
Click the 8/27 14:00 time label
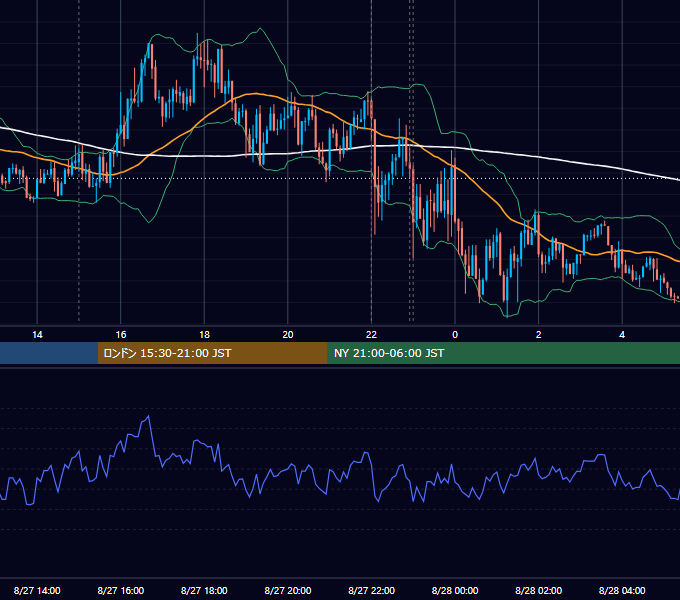click(37, 590)
